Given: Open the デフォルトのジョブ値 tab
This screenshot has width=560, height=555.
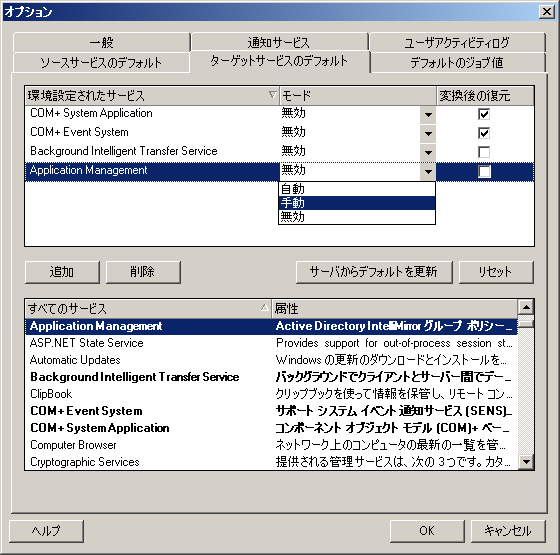Looking at the screenshot, I should (458, 62).
